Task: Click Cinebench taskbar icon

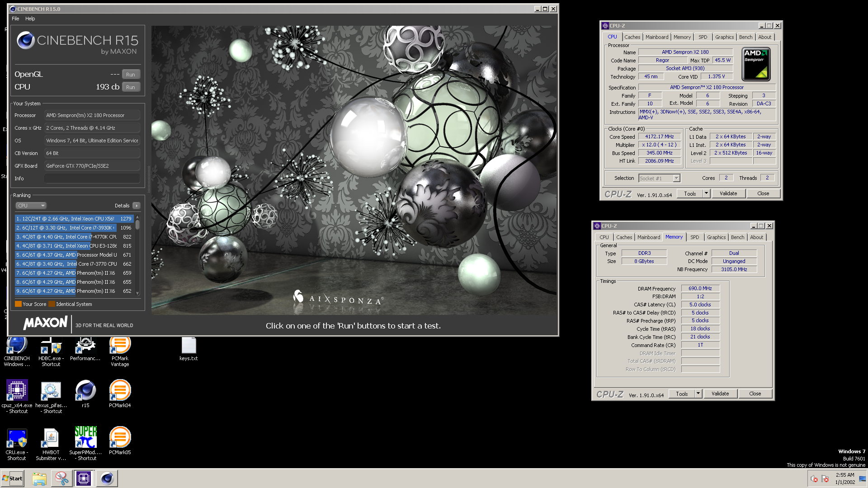Action: coord(107,479)
